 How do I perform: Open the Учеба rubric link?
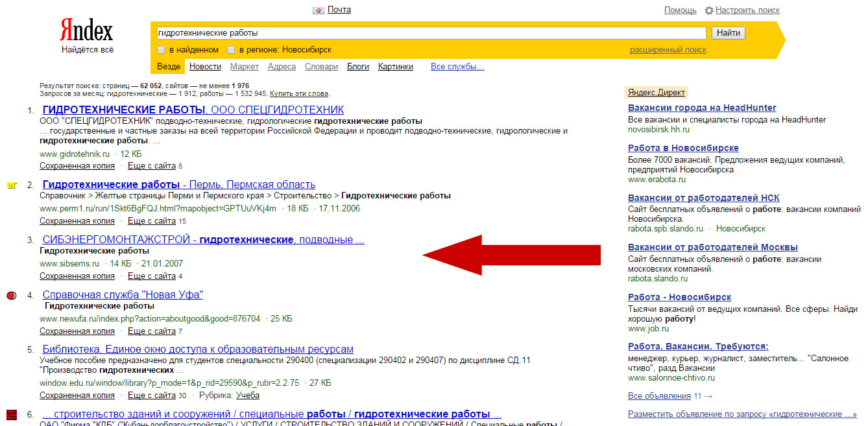point(248,396)
